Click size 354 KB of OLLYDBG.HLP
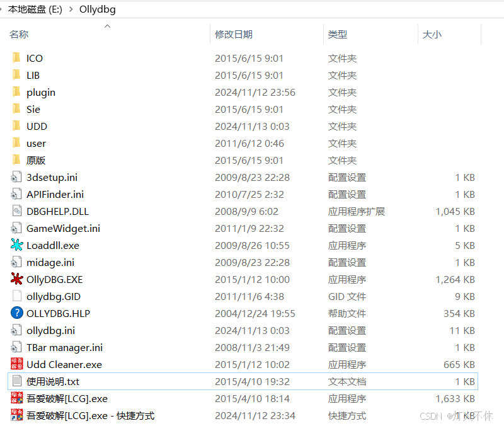The width and height of the screenshot is (504, 426). tap(459, 313)
